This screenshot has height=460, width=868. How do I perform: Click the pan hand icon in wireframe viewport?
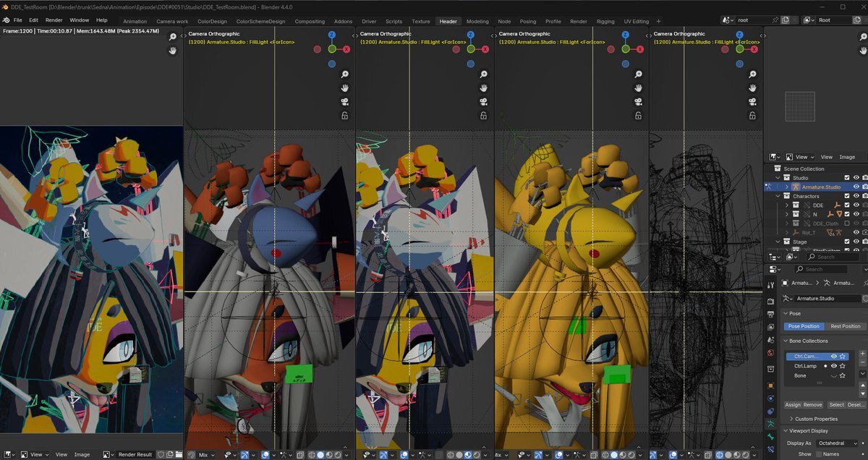pos(753,88)
